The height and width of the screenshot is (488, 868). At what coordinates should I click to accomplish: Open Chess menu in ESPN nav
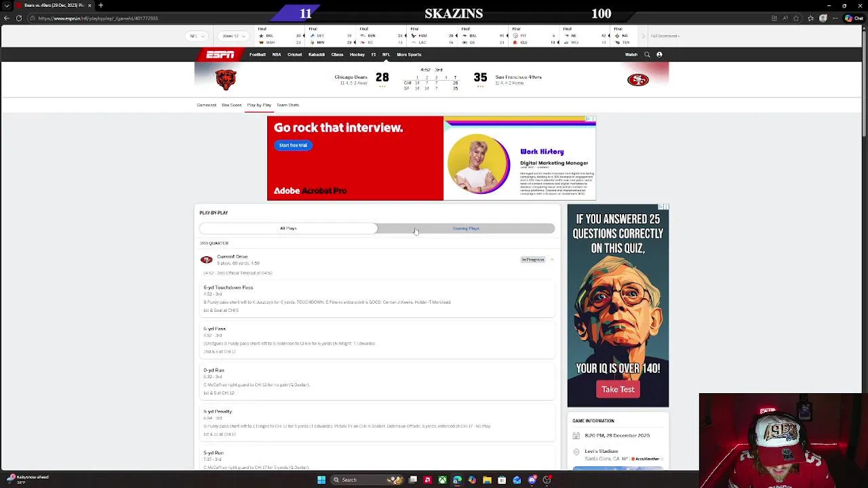point(337,54)
